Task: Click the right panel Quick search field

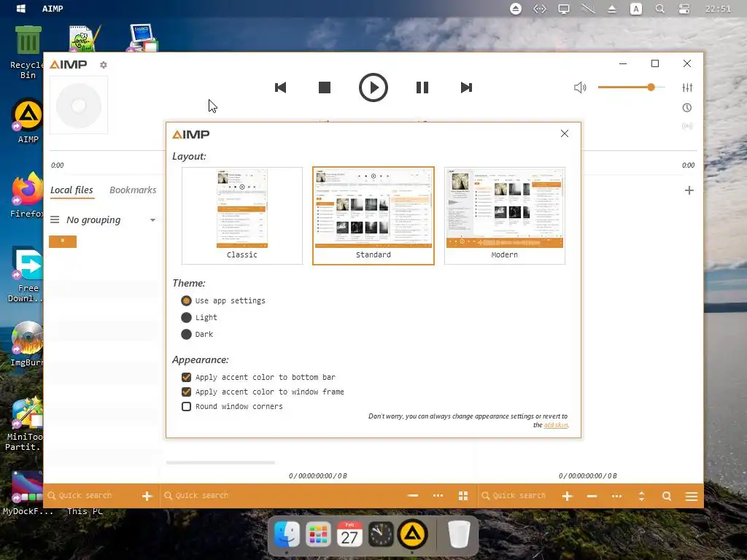Action: [x=517, y=496]
